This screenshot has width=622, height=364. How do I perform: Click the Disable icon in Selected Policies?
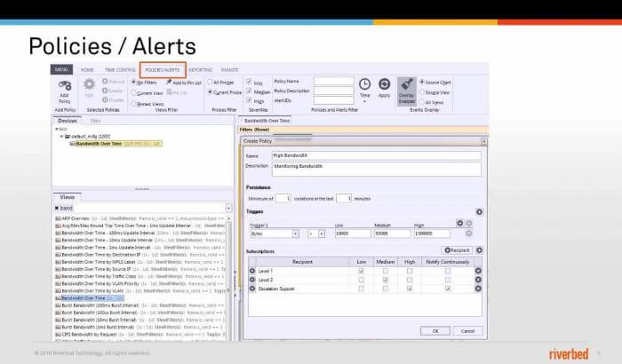click(x=105, y=100)
